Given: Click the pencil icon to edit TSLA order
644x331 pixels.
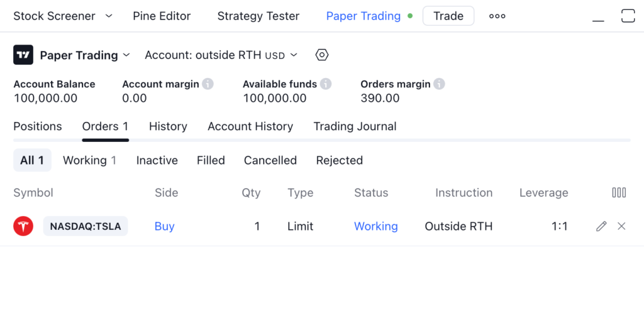Looking at the screenshot, I should [x=601, y=226].
